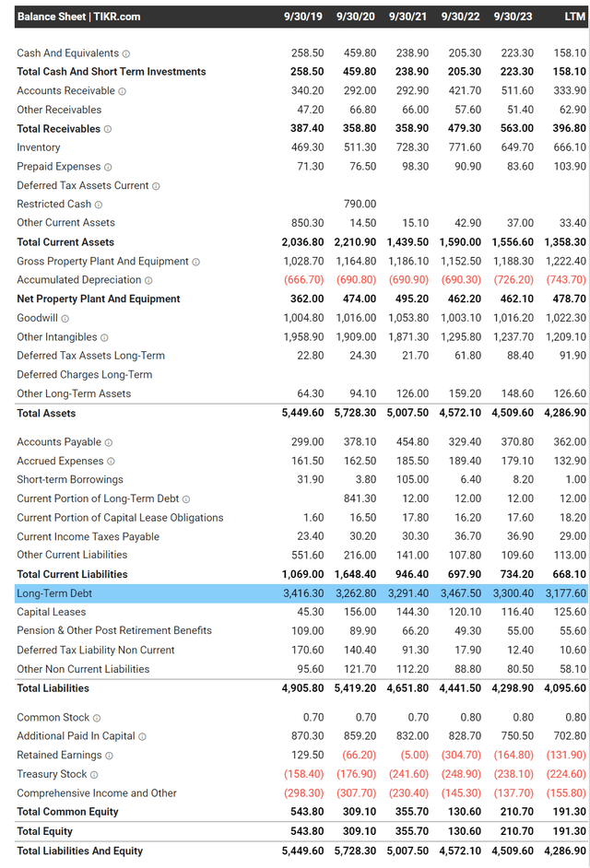This screenshot has height=868, width=590.
Task: Select the 9/30/19 column header
Action: pos(303,17)
